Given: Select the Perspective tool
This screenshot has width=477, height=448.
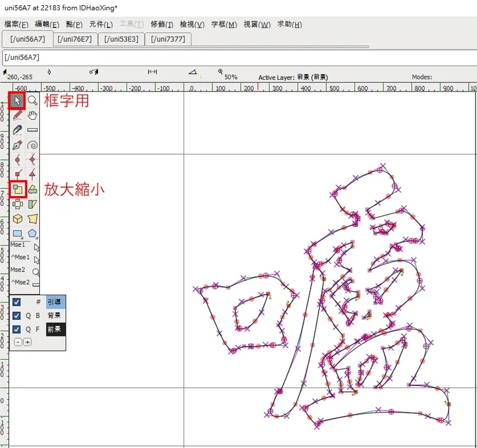Looking at the screenshot, I should tap(32, 219).
